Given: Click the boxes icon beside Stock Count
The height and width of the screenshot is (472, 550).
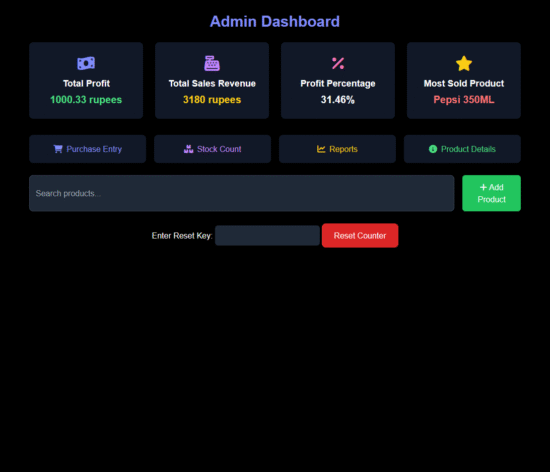Looking at the screenshot, I should (188, 149).
